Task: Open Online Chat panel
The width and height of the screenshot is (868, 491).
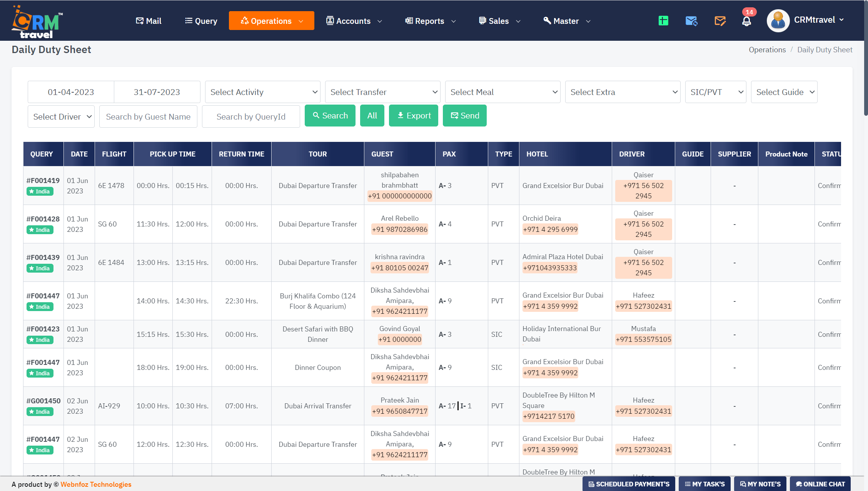Action: [x=820, y=484]
